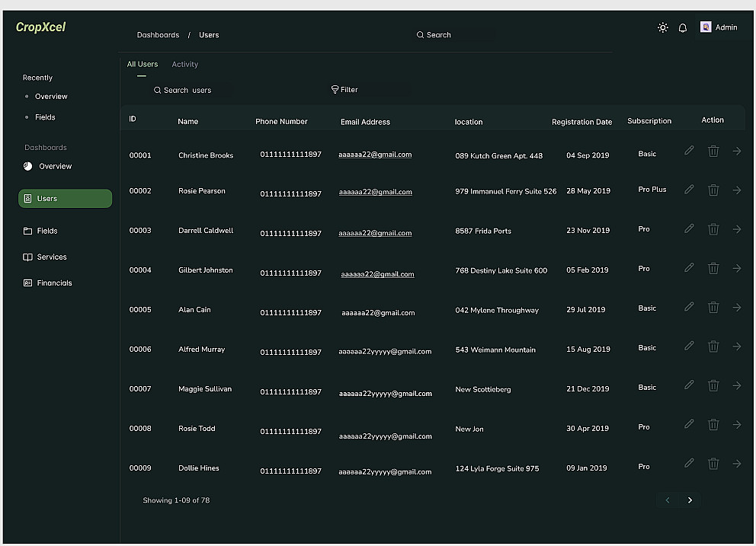
Task: Open Services in the sidebar
Action: click(x=45, y=257)
